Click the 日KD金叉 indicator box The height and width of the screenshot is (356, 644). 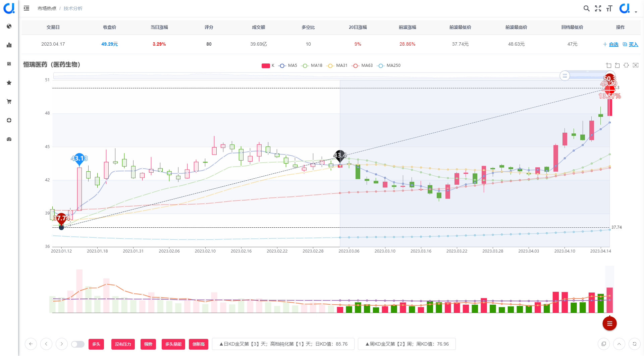pos(283,344)
